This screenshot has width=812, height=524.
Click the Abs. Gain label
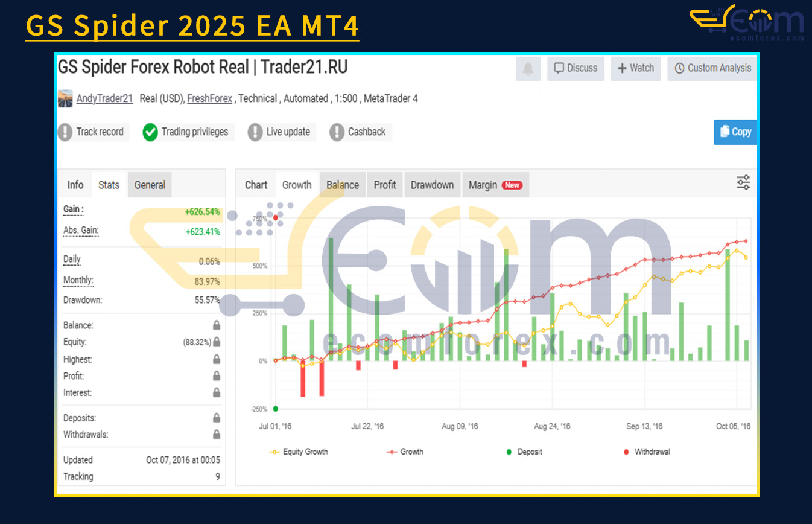tap(81, 231)
